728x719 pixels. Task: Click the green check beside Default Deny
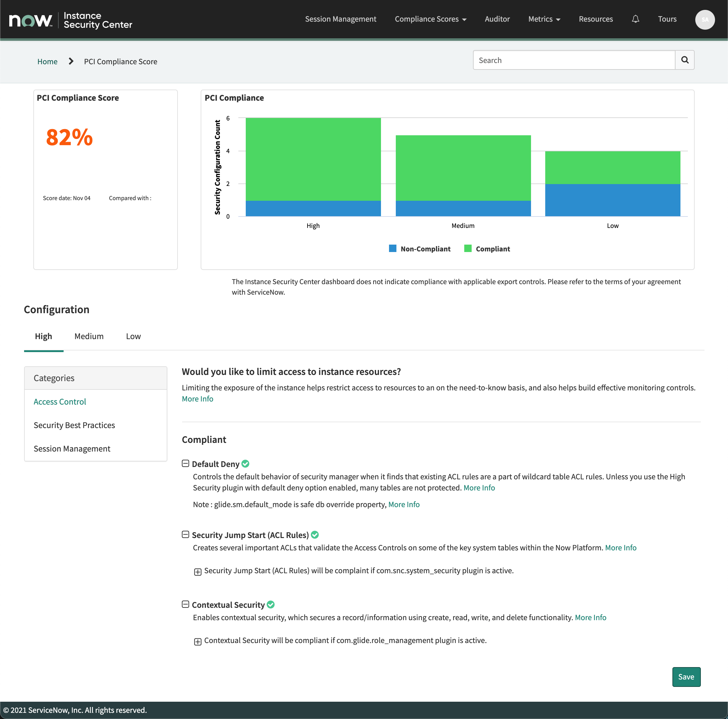pos(245,464)
